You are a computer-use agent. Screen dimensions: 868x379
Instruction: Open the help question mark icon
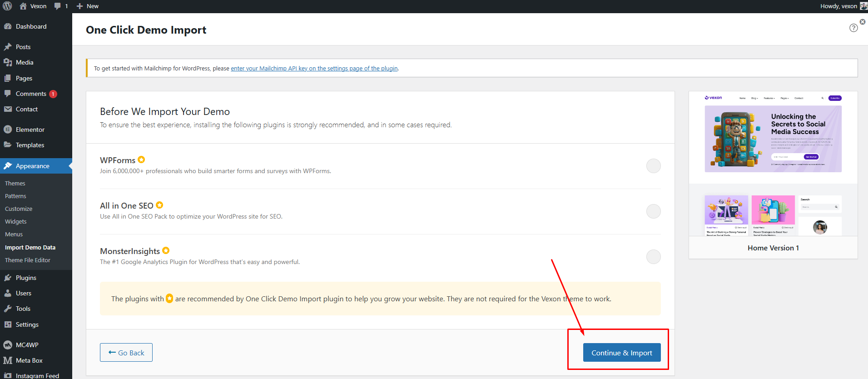(x=853, y=28)
